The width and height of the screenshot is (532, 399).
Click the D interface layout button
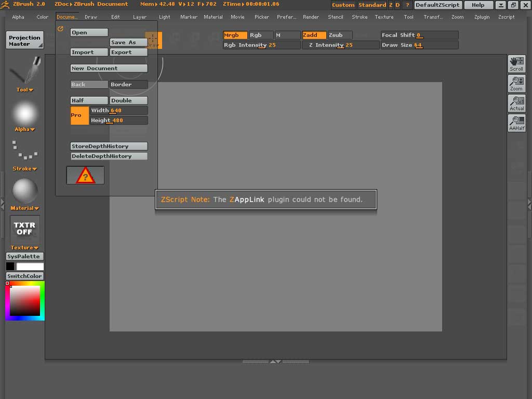click(x=397, y=5)
